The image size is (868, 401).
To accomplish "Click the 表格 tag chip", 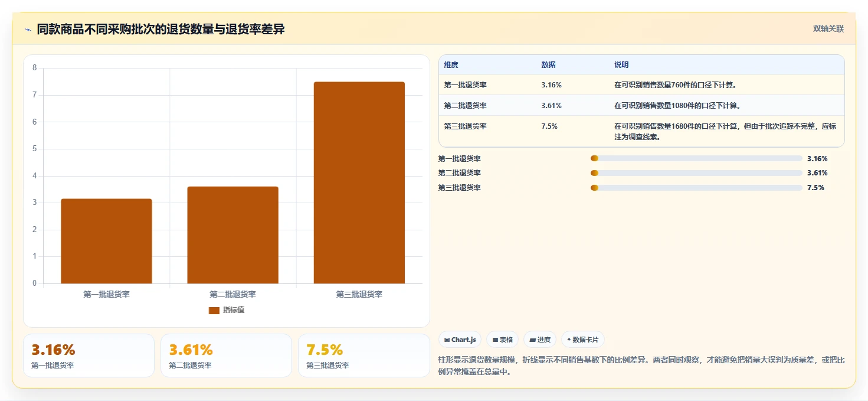I will pyautogui.click(x=502, y=340).
